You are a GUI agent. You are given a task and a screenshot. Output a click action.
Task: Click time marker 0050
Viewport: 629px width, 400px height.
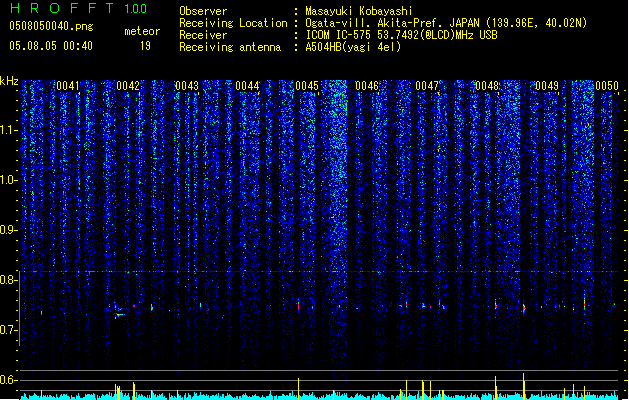[607, 86]
